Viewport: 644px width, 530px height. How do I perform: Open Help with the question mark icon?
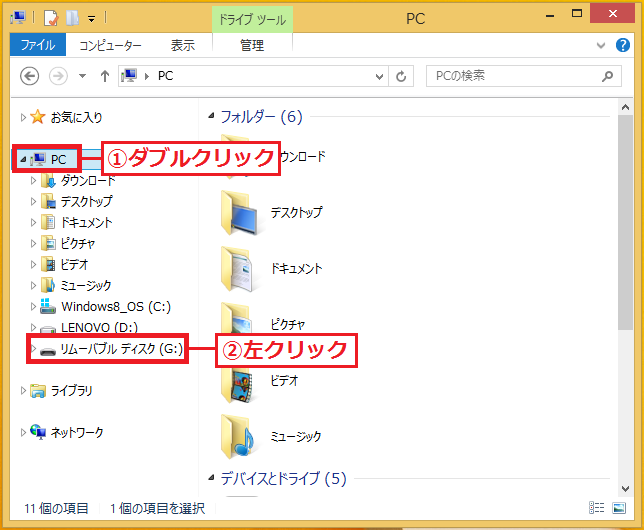[623, 45]
